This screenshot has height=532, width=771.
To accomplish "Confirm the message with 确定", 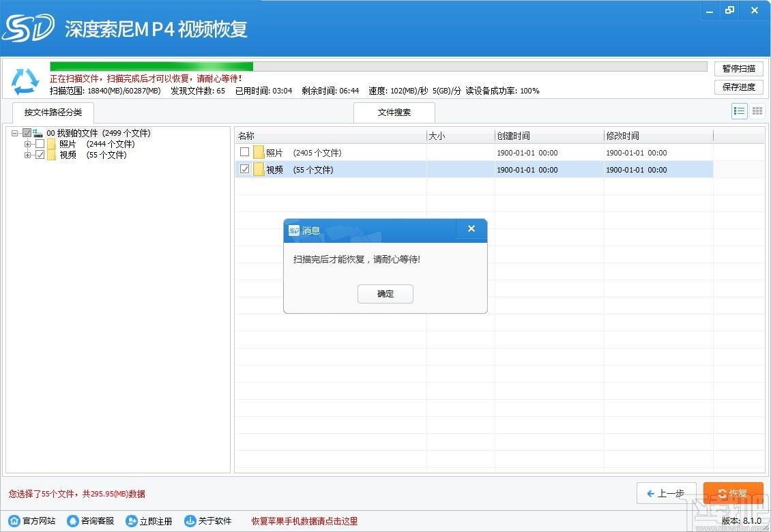I will (385, 294).
